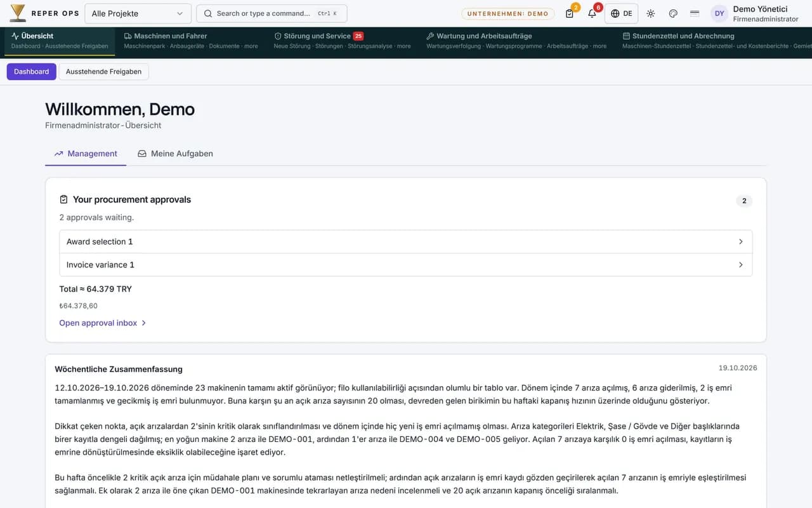The width and height of the screenshot is (812, 508).
Task: Toggle the sun light-mode icon
Action: (650, 13)
